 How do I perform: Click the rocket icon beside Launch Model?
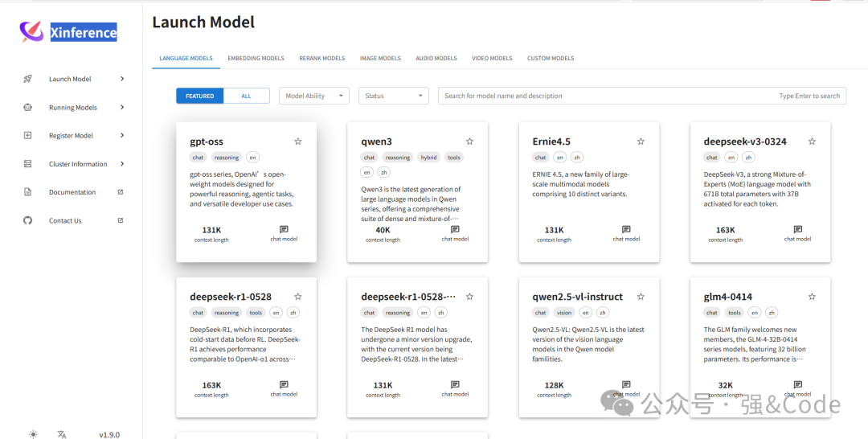click(27, 79)
